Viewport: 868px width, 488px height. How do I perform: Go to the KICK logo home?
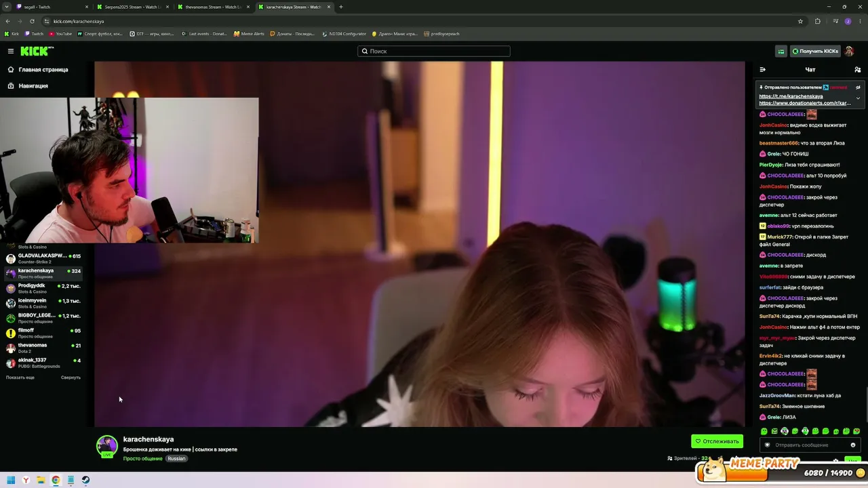pyautogui.click(x=37, y=51)
